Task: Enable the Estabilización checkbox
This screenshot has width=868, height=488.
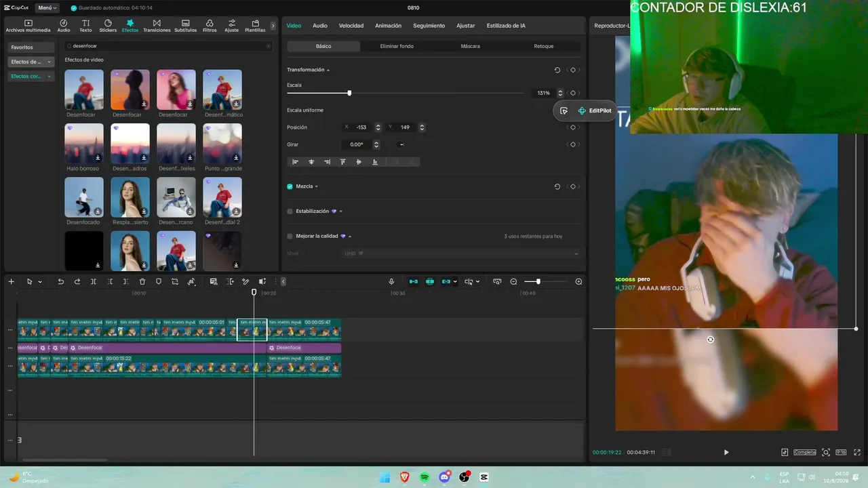Action: click(x=290, y=211)
